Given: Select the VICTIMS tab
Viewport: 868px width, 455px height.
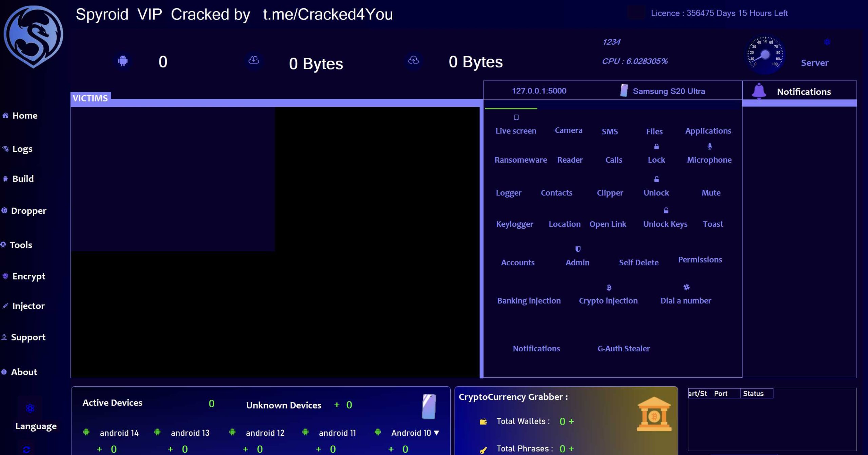Looking at the screenshot, I should (x=90, y=98).
